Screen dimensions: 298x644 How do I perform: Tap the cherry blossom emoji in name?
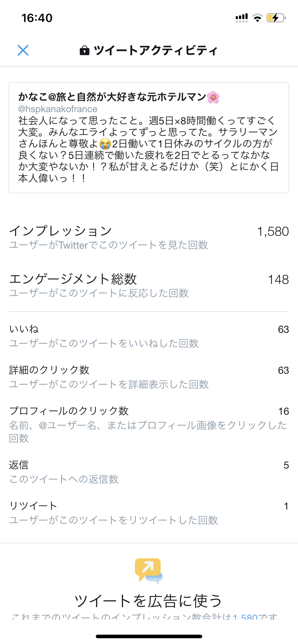(213, 97)
